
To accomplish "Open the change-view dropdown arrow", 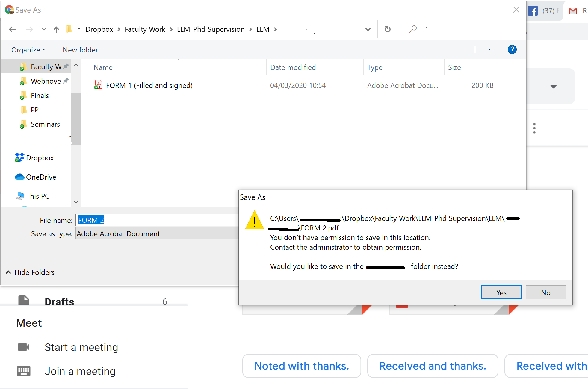I will pos(489,49).
